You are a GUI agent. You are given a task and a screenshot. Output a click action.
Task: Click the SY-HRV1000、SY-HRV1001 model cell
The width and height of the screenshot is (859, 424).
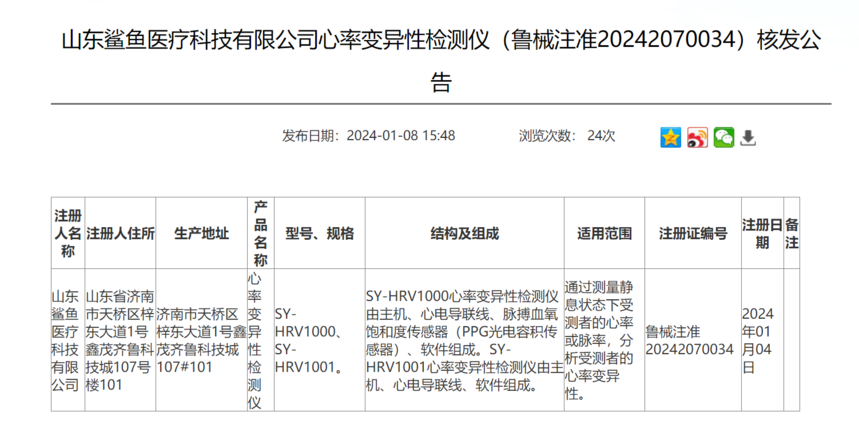tap(320, 340)
